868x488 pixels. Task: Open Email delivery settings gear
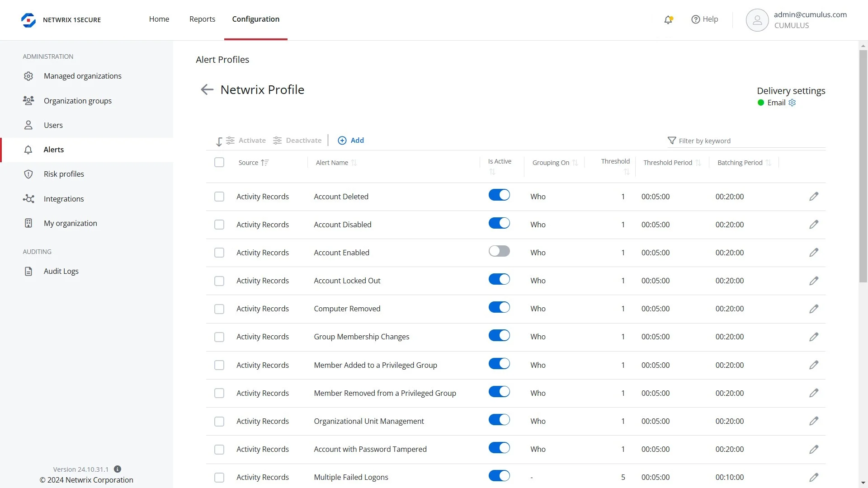click(x=792, y=103)
